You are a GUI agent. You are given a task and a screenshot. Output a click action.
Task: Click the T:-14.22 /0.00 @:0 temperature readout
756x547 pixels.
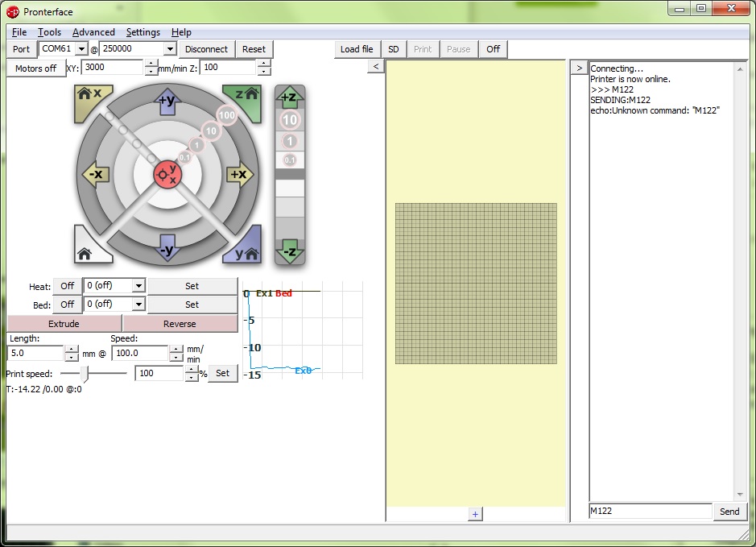[x=43, y=389]
